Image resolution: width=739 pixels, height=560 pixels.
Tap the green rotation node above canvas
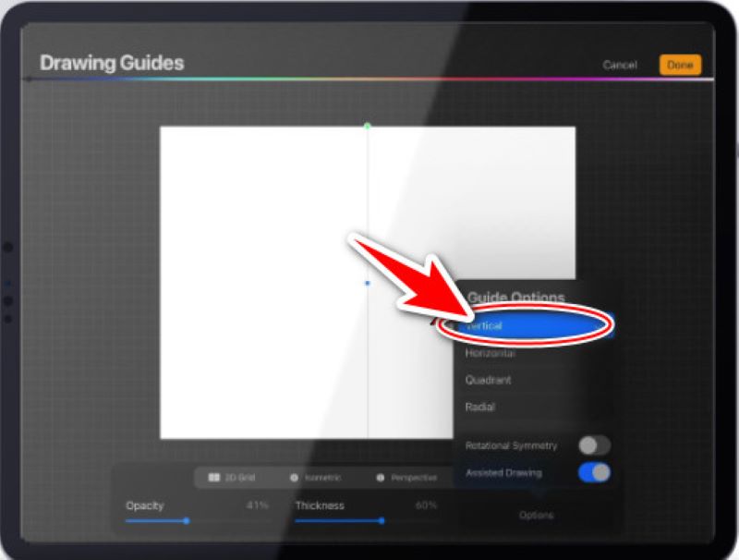pyautogui.click(x=368, y=126)
